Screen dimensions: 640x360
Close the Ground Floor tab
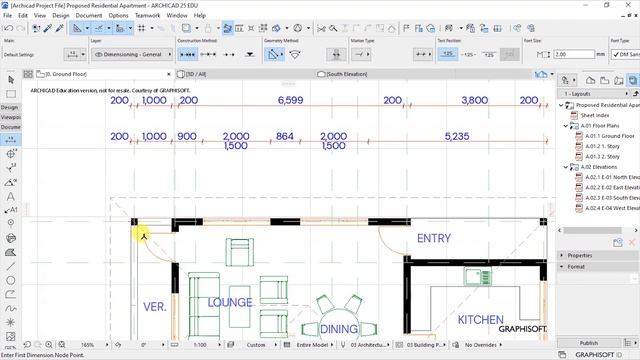(169, 74)
